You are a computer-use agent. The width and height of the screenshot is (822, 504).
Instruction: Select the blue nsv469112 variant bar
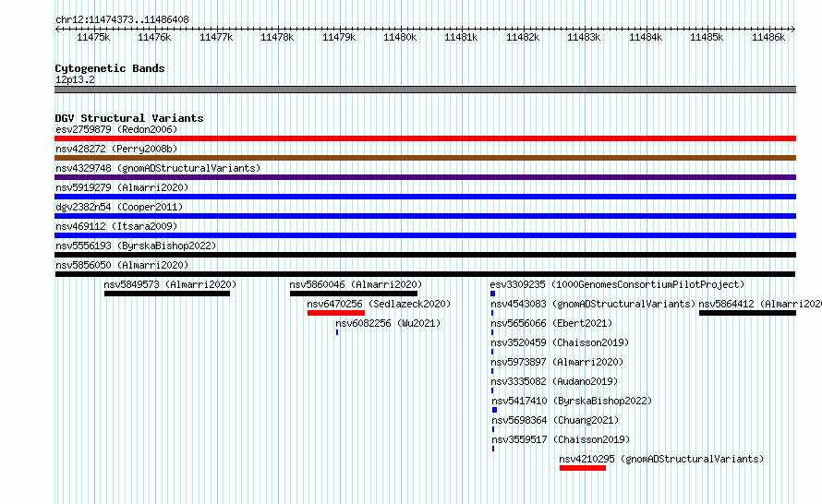pos(425,235)
